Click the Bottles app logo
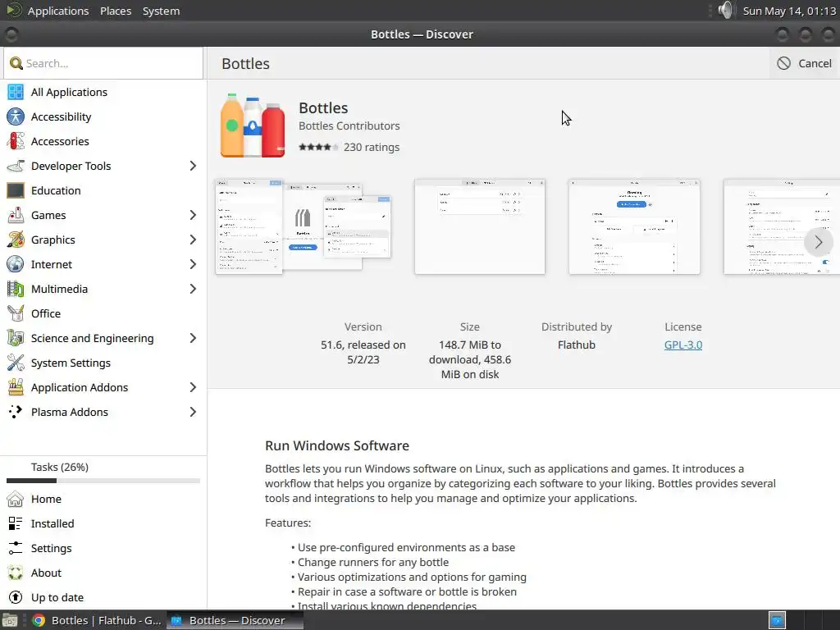This screenshot has height=630, width=840. tap(253, 126)
